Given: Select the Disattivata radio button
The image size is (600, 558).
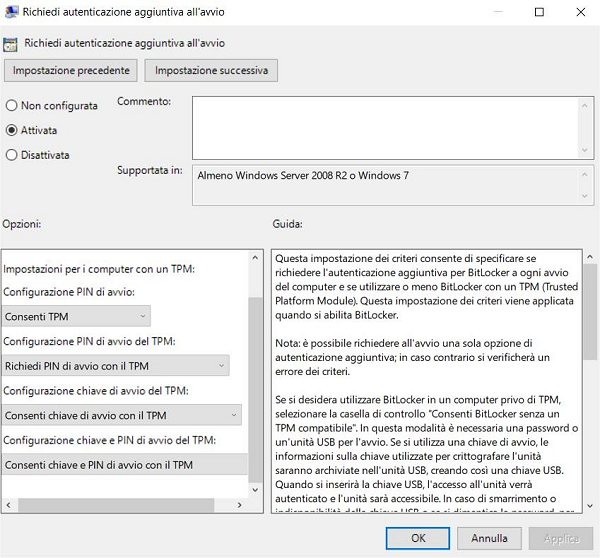Looking at the screenshot, I should pos(12,155).
